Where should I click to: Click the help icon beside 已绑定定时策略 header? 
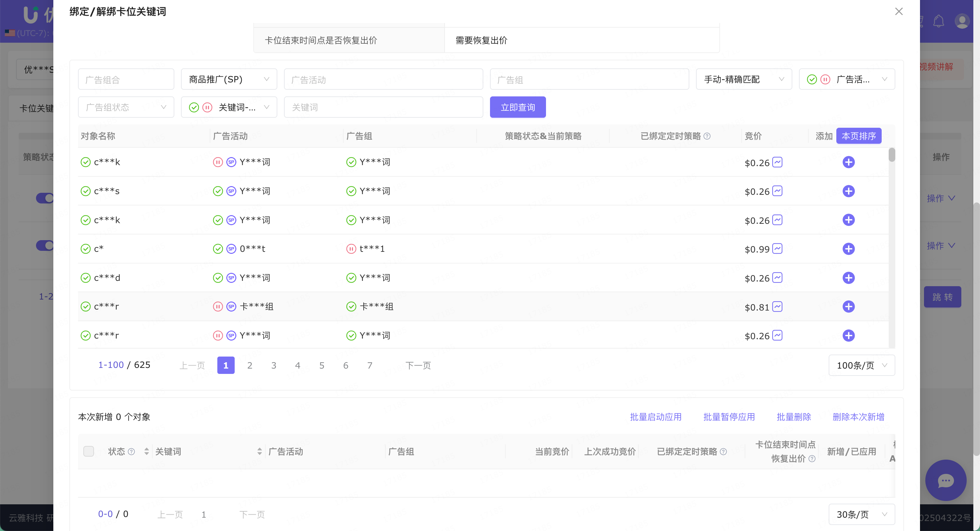(x=708, y=136)
